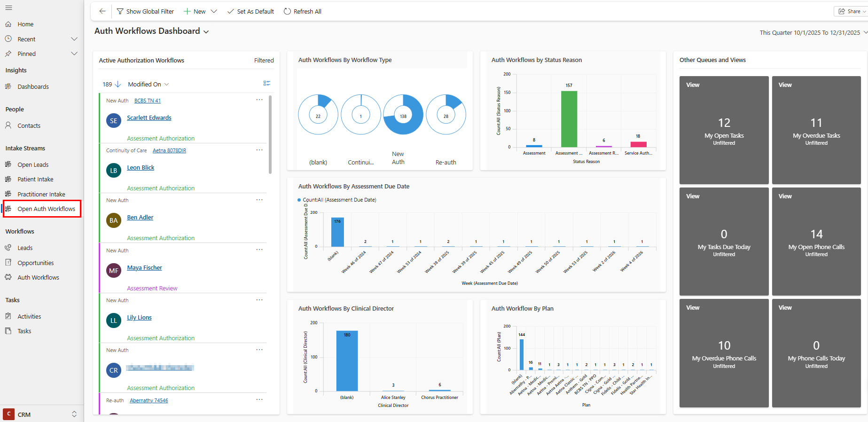Navigate to Patient Intake in sidebar
Screen dimensions: 868x422
pos(35,179)
